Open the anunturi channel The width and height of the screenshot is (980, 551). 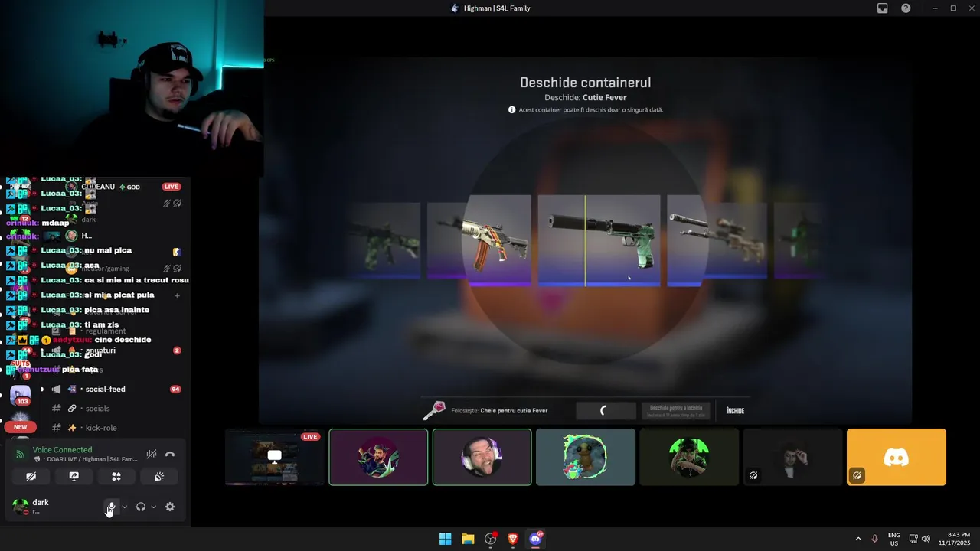tap(115, 350)
